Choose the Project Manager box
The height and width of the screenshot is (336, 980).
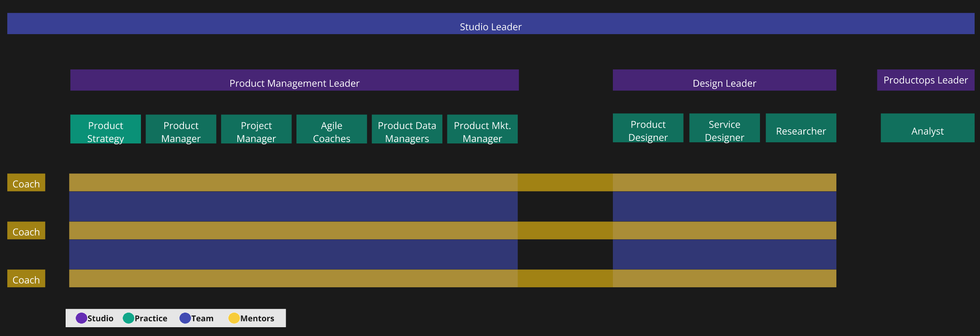tap(256, 129)
